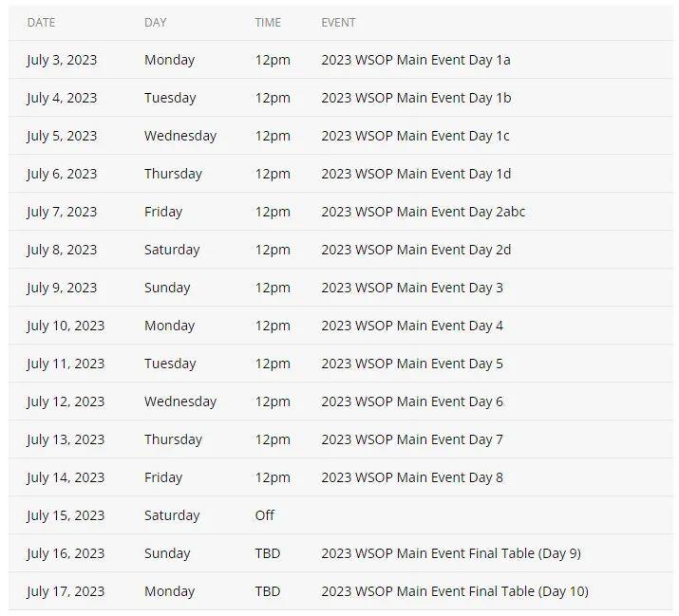
Task: Click the EVENT column header
Action: pos(338,23)
